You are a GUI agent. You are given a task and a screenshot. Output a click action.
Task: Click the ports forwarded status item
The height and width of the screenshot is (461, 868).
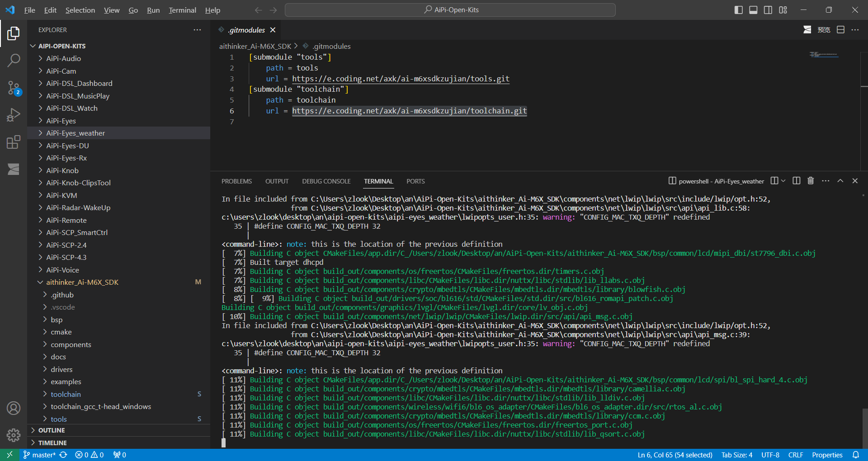coord(119,455)
